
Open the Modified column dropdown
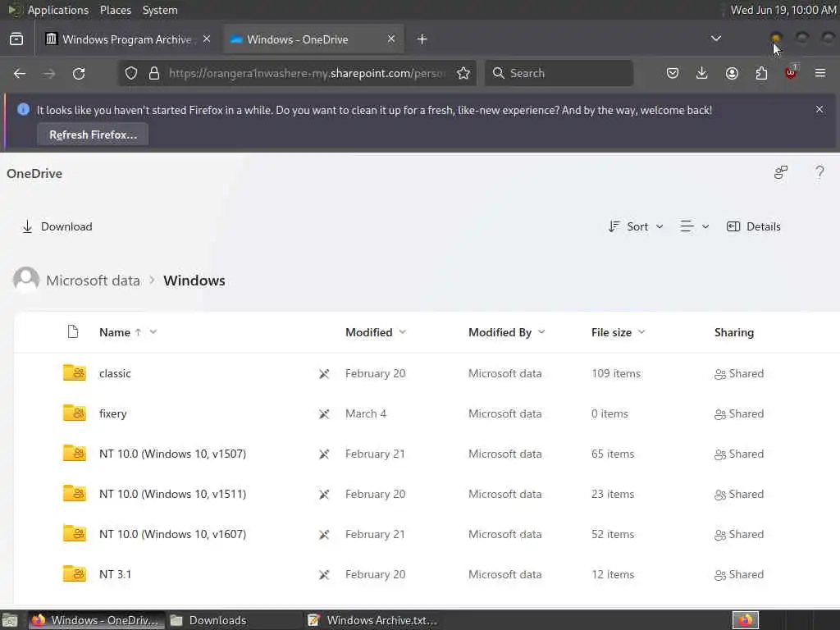(x=402, y=332)
